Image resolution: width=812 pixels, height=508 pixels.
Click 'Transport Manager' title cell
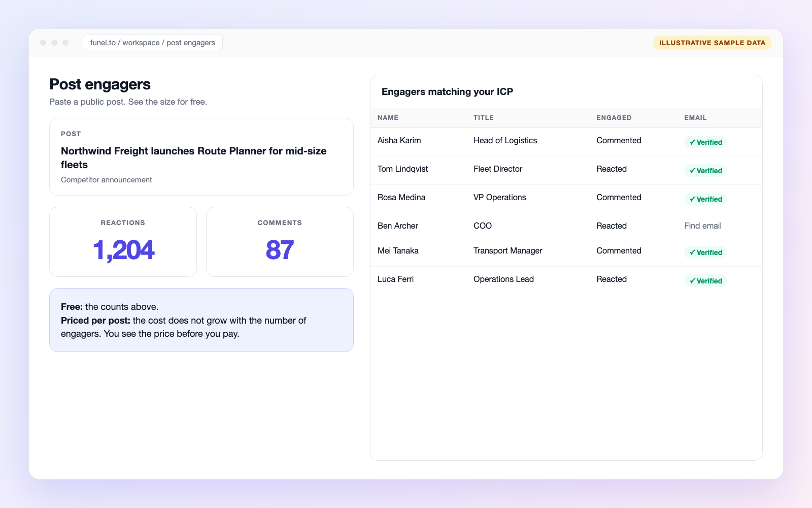pyautogui.click(x=508, y=251)
